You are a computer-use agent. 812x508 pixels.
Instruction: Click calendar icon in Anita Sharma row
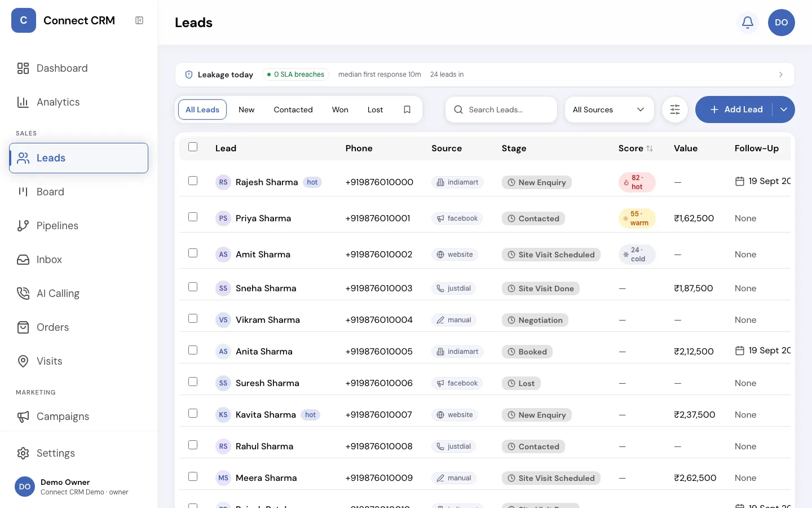click(x=740, y=351)
